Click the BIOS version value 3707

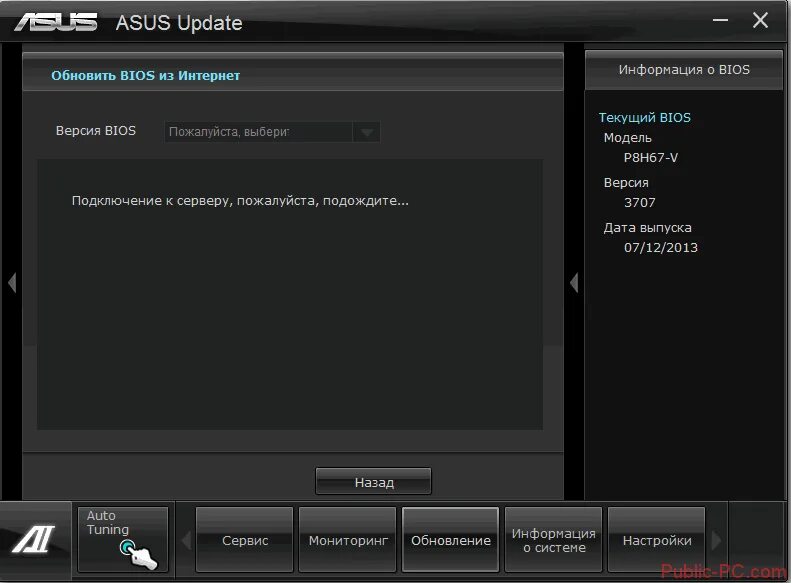tap(640, 202)
